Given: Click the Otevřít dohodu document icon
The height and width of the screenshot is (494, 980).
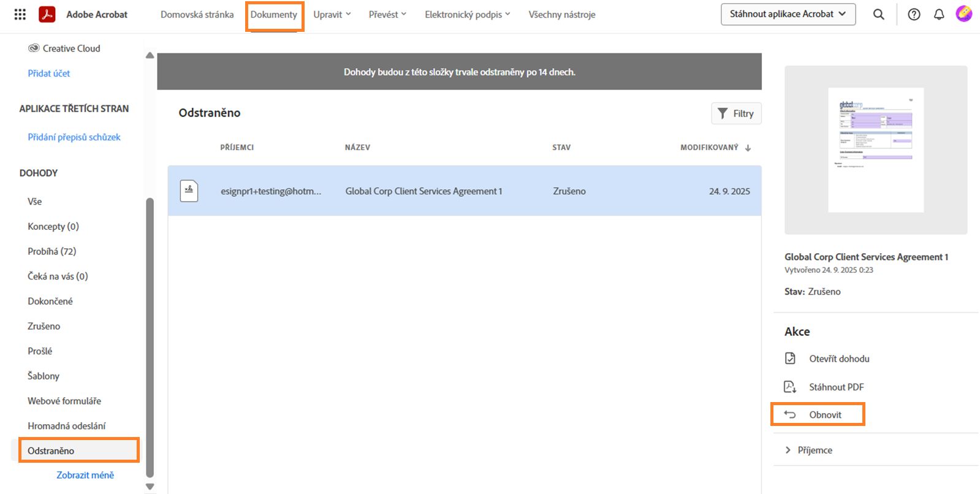Looking at the screenshot, I should coord(790,359).
